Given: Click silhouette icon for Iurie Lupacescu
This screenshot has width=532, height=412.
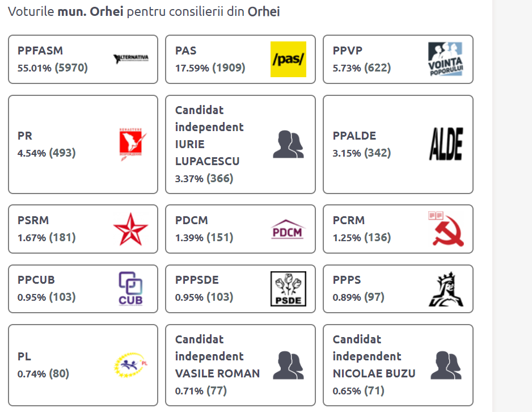Looking at the screenshot, I should pos(288,144).
